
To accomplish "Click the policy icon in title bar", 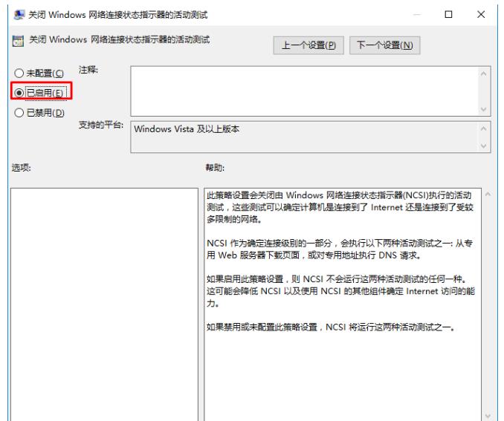I will pyautogui.click(x=19, y=14).
